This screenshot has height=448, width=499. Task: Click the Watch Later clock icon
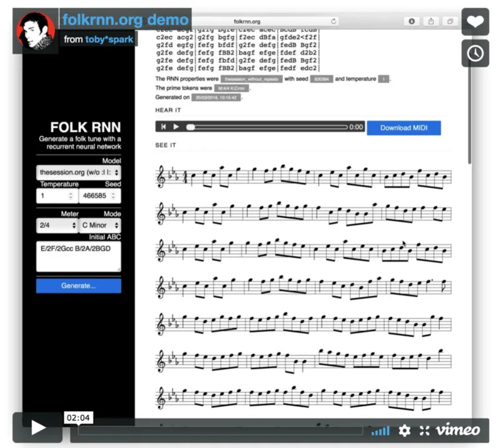point(475,53)
